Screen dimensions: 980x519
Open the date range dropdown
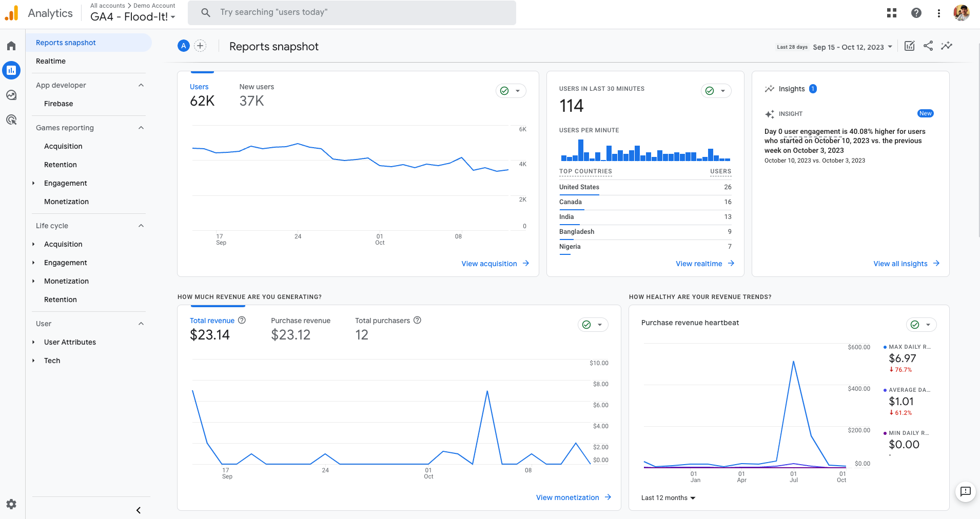853,47
